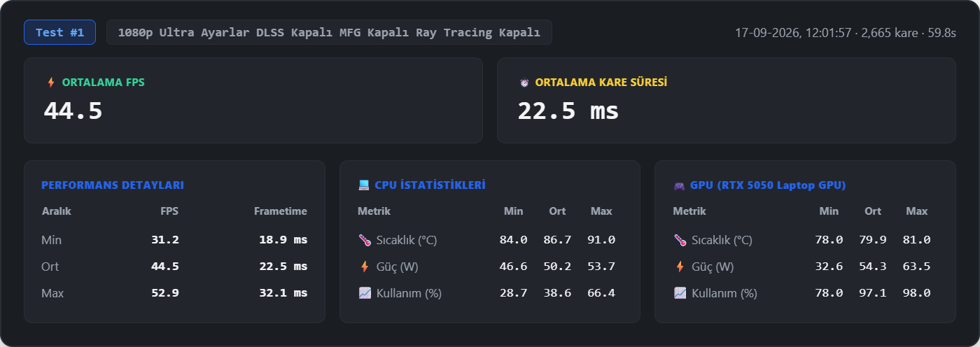Click the gamepad icon in GPU header
Image resolution: width=980 pixels, height=347 pixels.
point(679,185)
